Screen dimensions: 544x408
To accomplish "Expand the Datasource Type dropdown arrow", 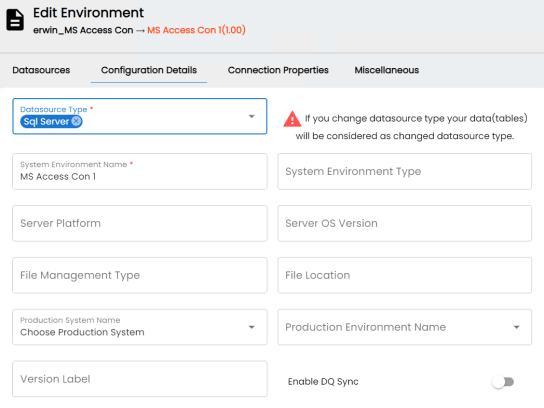I will pos(252,117).
